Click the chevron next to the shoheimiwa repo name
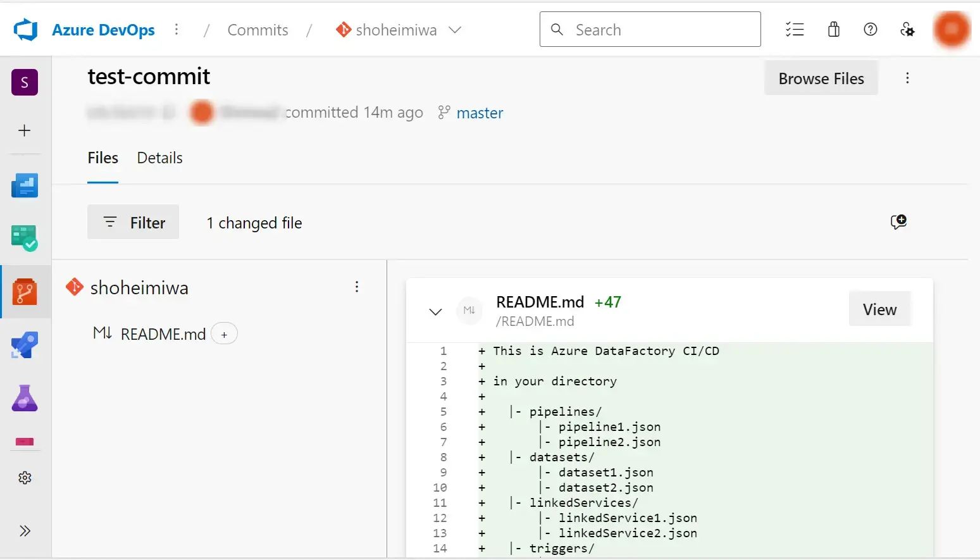Viewport: 980px width, 560px height. 455,30
